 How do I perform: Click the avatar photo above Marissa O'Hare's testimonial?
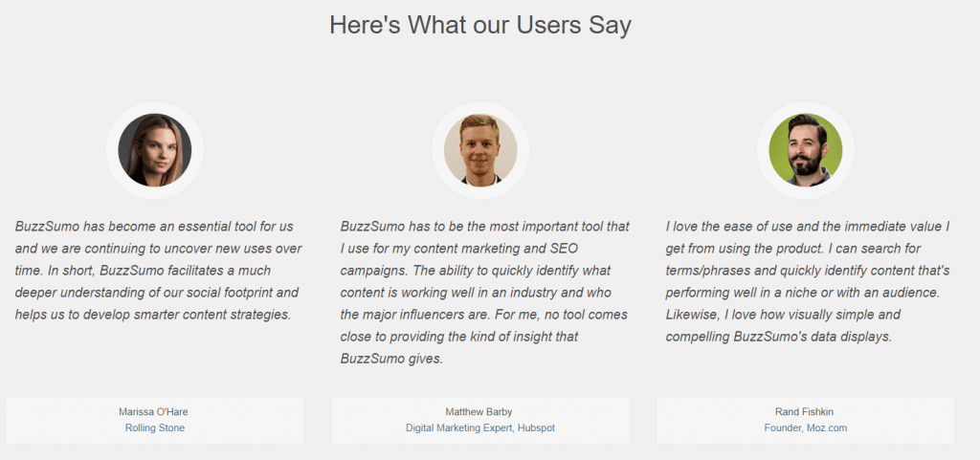point(154,150)
